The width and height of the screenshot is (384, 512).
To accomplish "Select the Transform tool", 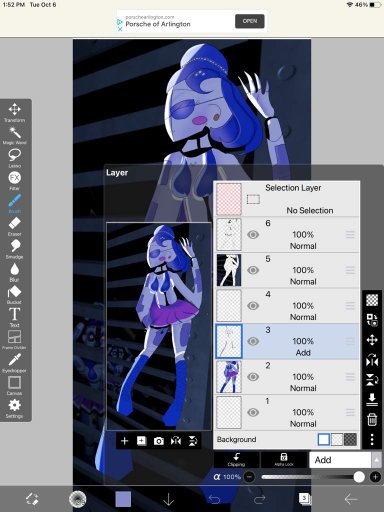I will (x=14, y=112).
